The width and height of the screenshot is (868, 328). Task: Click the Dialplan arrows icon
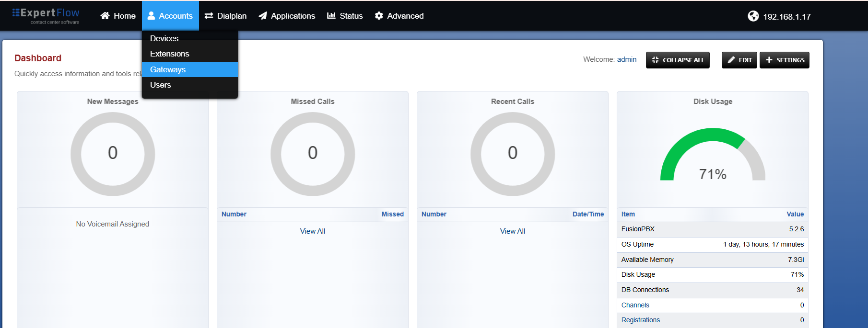[x=209, y=16]
